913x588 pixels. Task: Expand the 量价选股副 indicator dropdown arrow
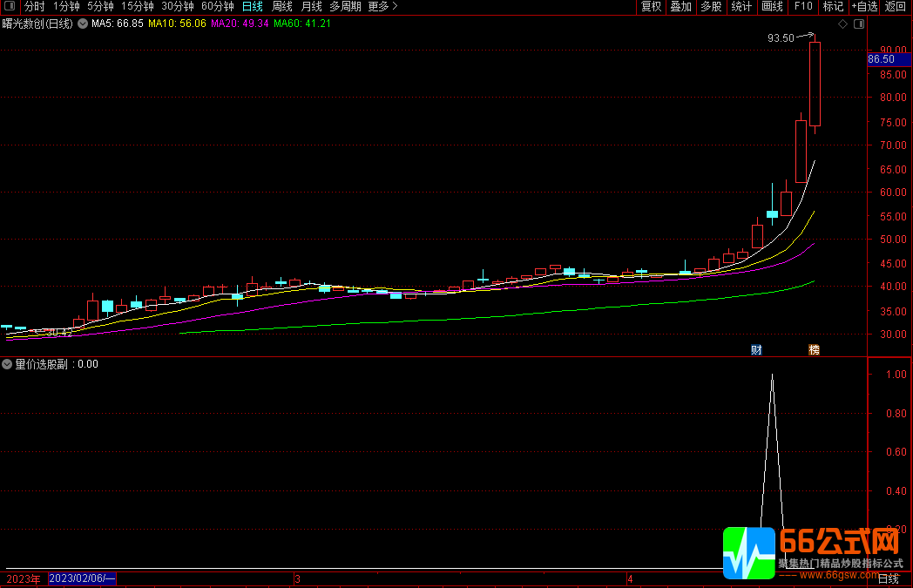[8, 364]
